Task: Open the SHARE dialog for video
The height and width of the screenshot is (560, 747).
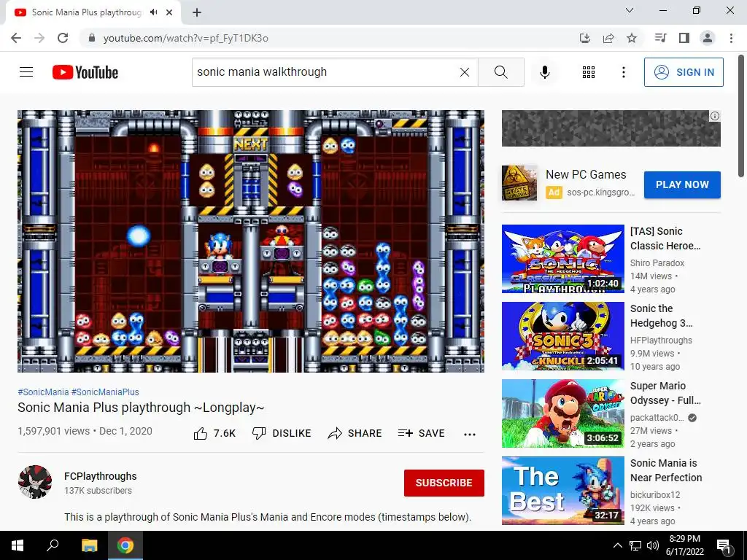Action: pyautogui.click(x=355, y=433)
